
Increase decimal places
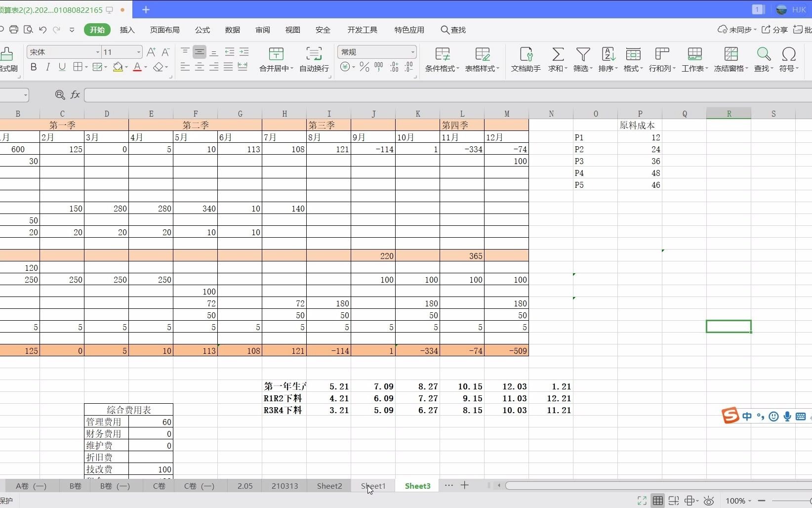(x=394, y=67)
